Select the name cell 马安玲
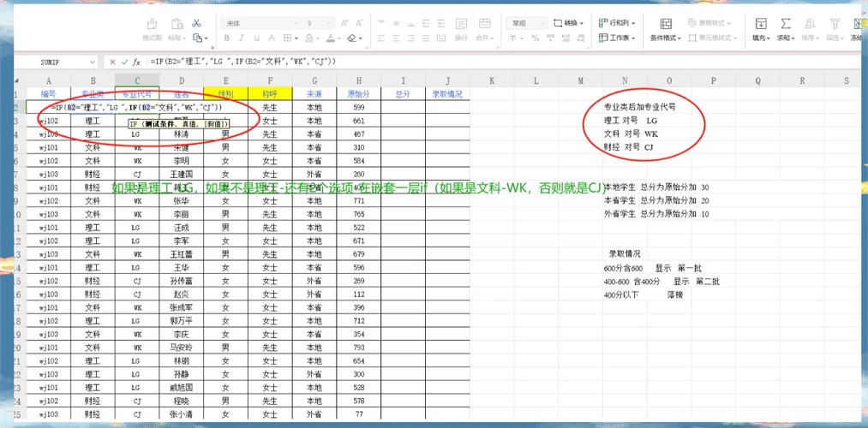The height and width of the screenshot is (428, 868). click(x=182, y=348)
